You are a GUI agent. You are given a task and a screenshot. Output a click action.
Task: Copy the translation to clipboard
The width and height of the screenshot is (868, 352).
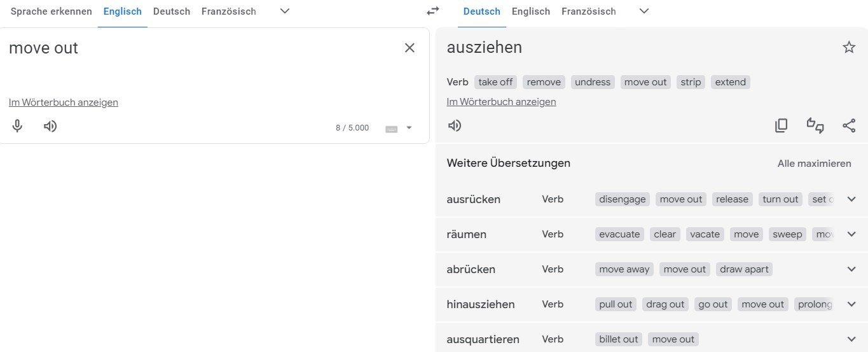tap(781, 125)
